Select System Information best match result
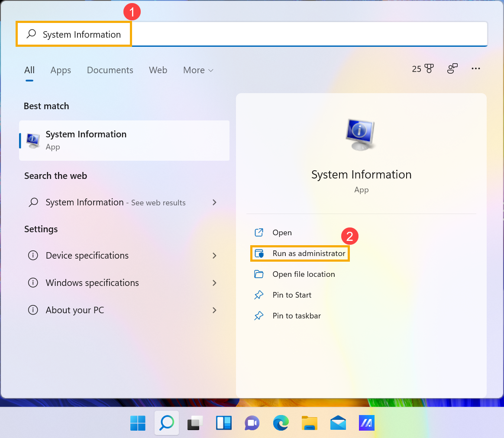The height and width of the screenshot is (438, 504). tap(124, 140)
